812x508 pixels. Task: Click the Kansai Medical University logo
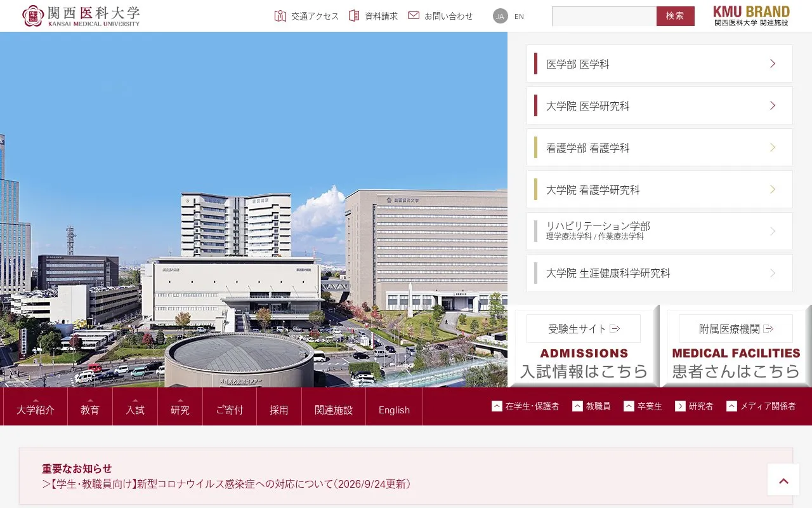click(81, 16)
